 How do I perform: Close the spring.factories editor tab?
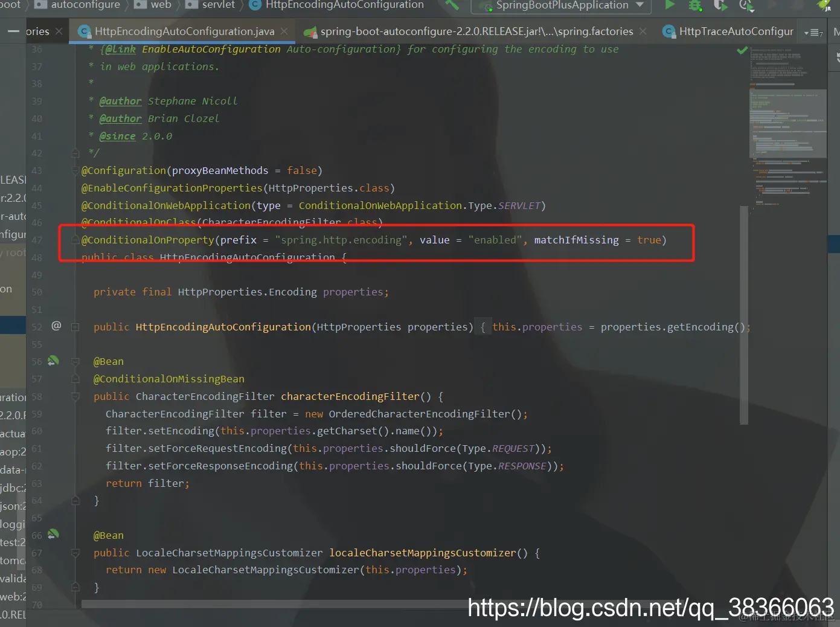(x=643, y=31)
